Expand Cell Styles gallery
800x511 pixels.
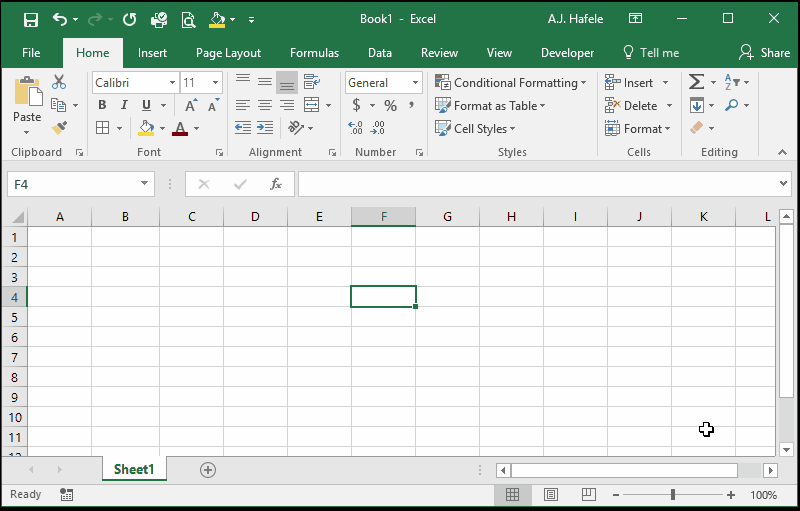tap(475, 129)
